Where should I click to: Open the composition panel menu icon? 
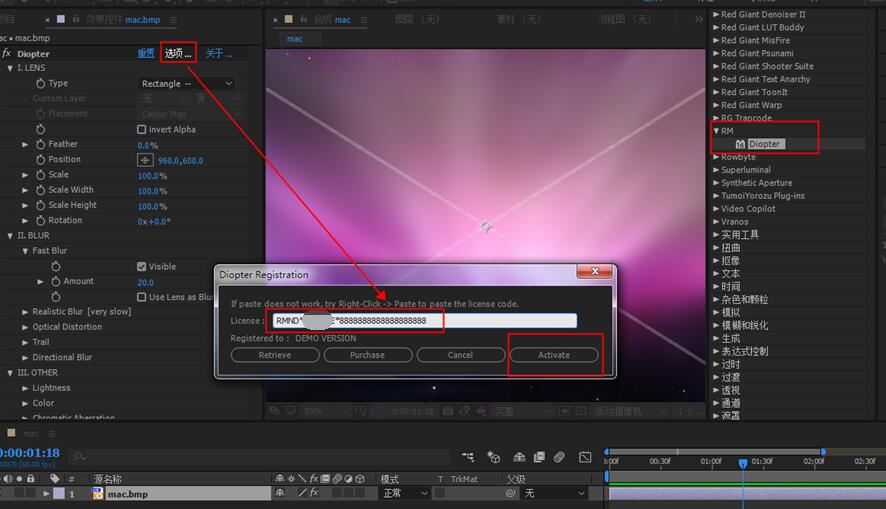tap(363, 20)
